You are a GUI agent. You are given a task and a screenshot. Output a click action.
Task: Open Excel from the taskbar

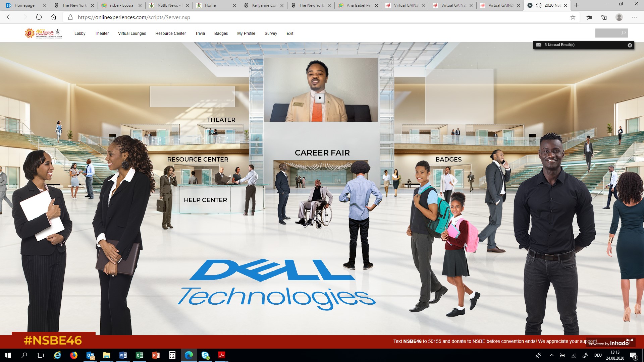(139, 355)
